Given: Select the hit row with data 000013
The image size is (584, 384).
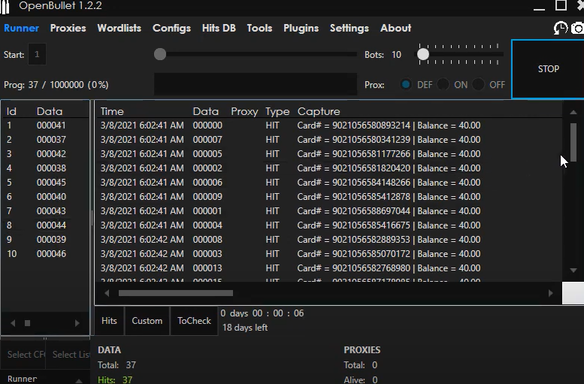Looking at the screenshot, I should tap(329, 268).
